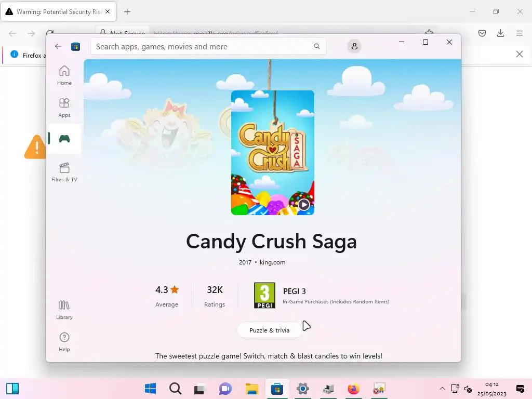Click the In-Game Purchases note text
The image size is (532, 399).
click(336, 302)
